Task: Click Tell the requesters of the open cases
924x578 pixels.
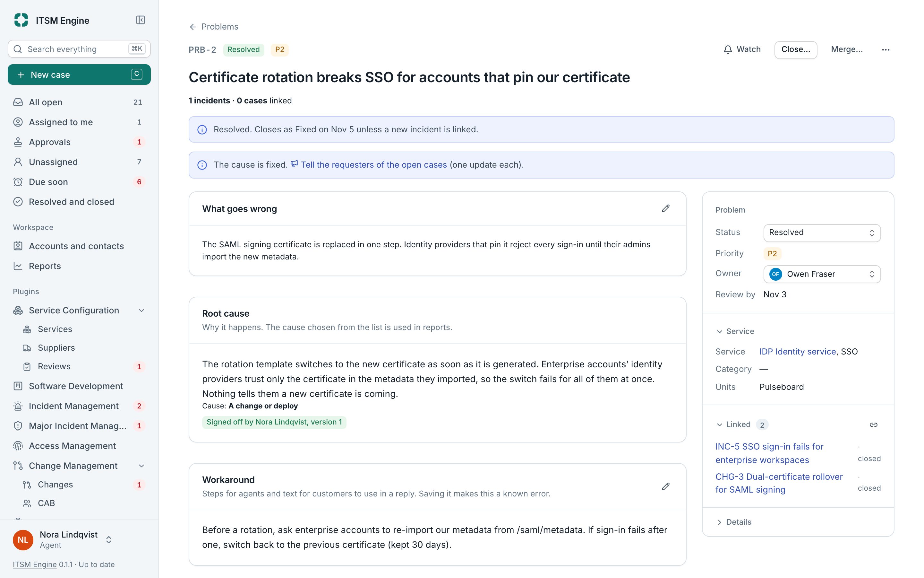Action: 369,165
